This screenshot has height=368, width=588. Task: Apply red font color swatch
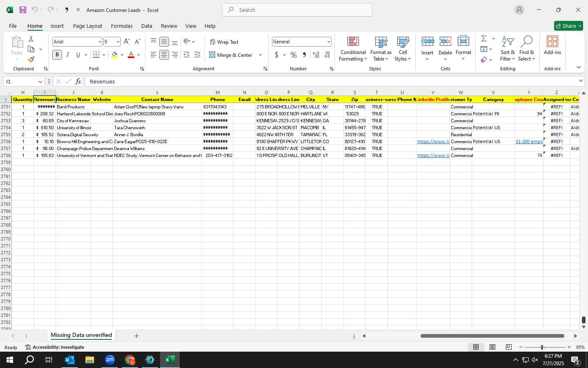(131, 55)
